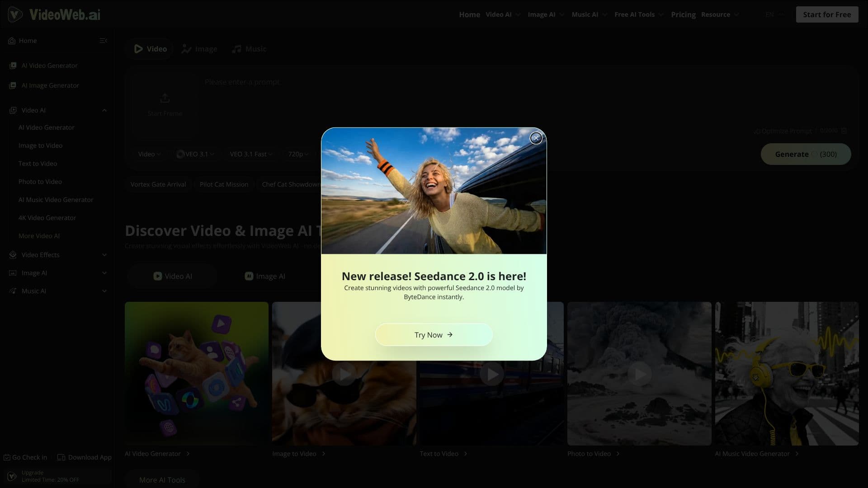Expand the Image AI sidebar section
Image resolution: width=868 pixels, height=488 pixels.
(104, 273)
